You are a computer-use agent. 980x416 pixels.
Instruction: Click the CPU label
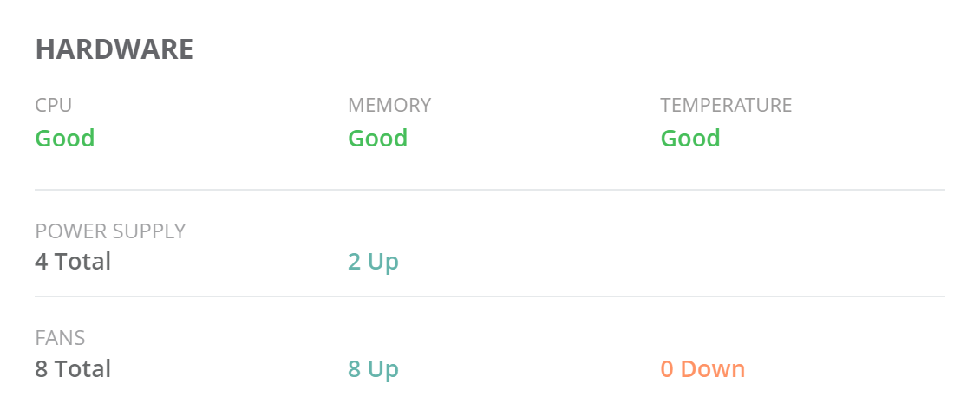(54, 106)
